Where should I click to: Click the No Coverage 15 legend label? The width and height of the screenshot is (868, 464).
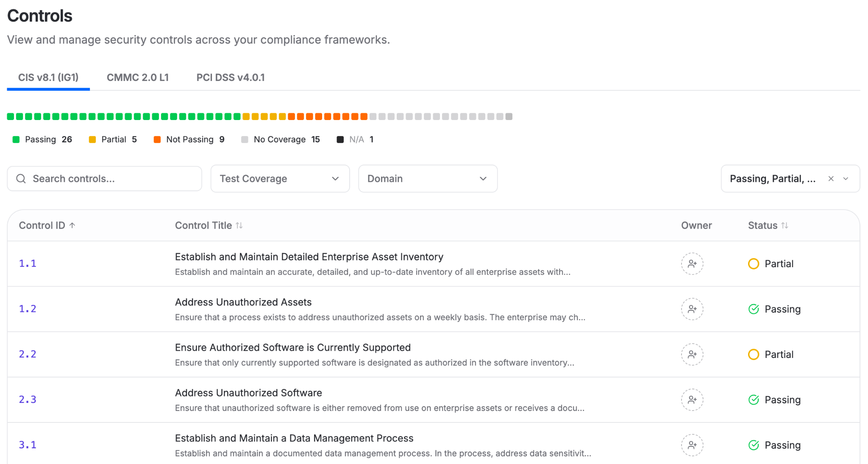tap(287, 140)
